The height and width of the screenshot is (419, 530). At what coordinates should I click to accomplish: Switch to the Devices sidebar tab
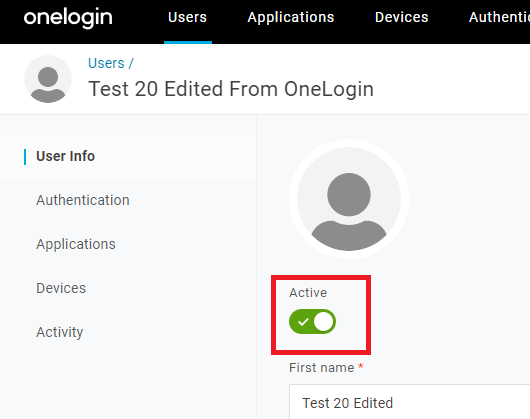(61, 288)
